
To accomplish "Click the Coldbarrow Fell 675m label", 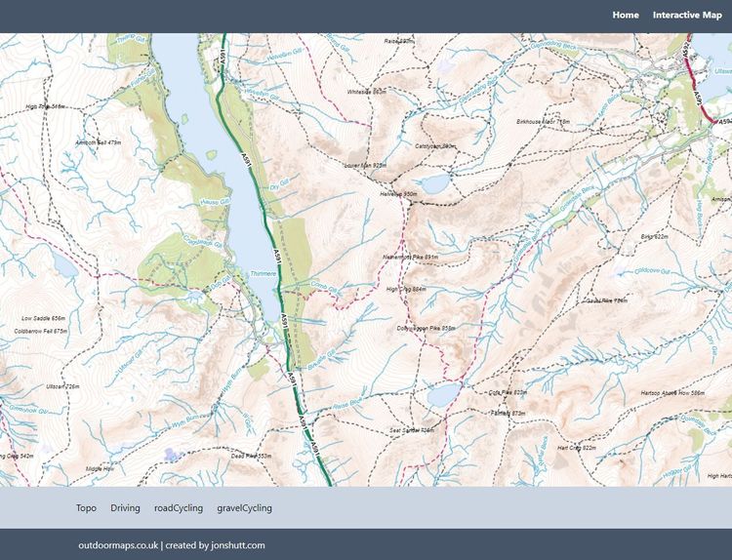I will (x=41, y=331).
